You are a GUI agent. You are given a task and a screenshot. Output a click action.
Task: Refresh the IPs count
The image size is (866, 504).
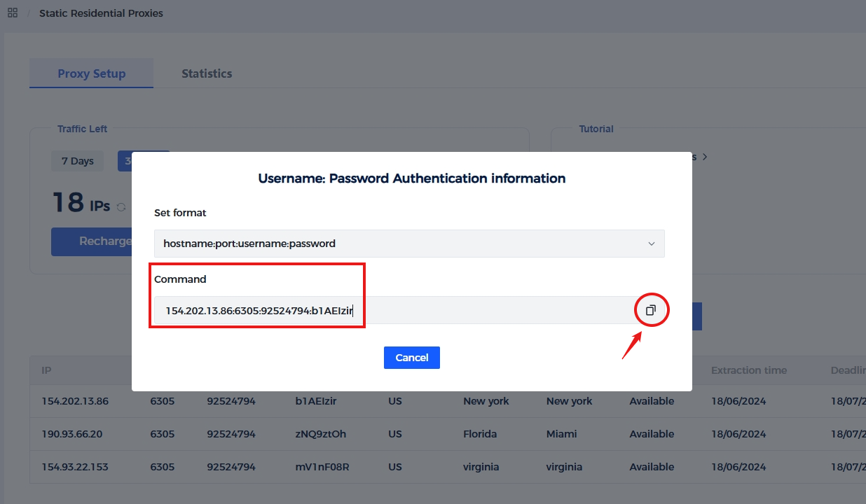point(121,207)
